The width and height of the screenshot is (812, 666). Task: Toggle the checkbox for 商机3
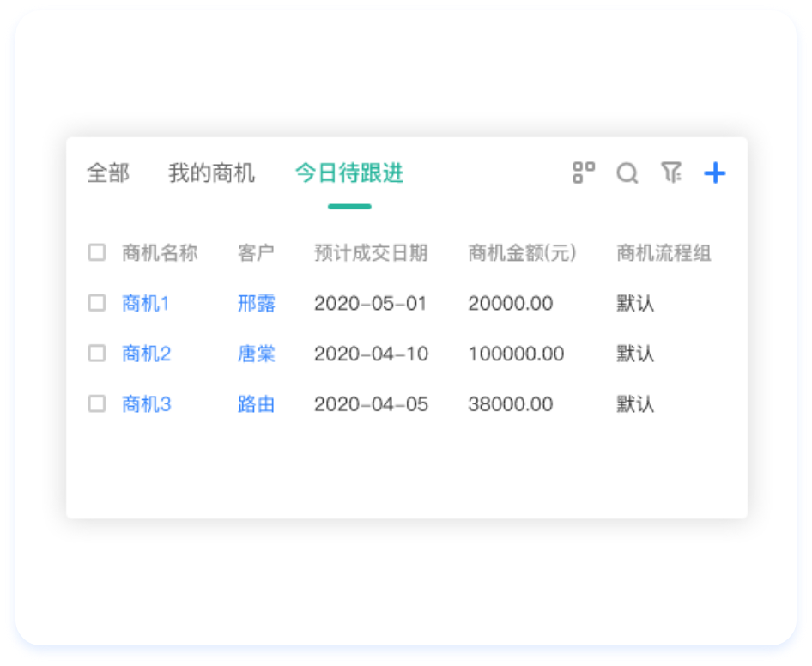(x=97, y=404)
